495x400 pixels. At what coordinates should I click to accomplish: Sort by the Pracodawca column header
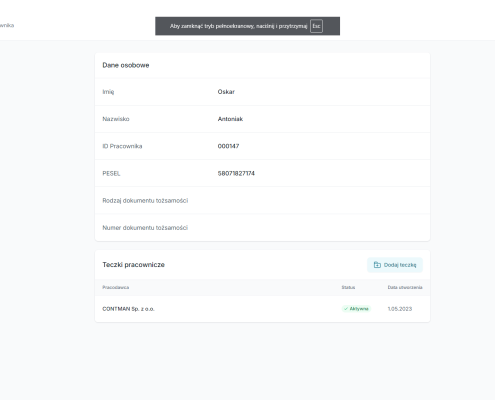[116, 287]
